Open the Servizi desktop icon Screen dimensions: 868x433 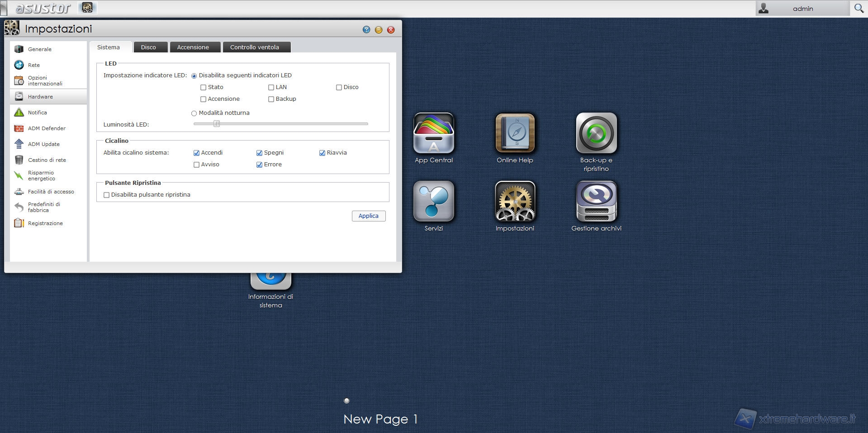point(433,202)
